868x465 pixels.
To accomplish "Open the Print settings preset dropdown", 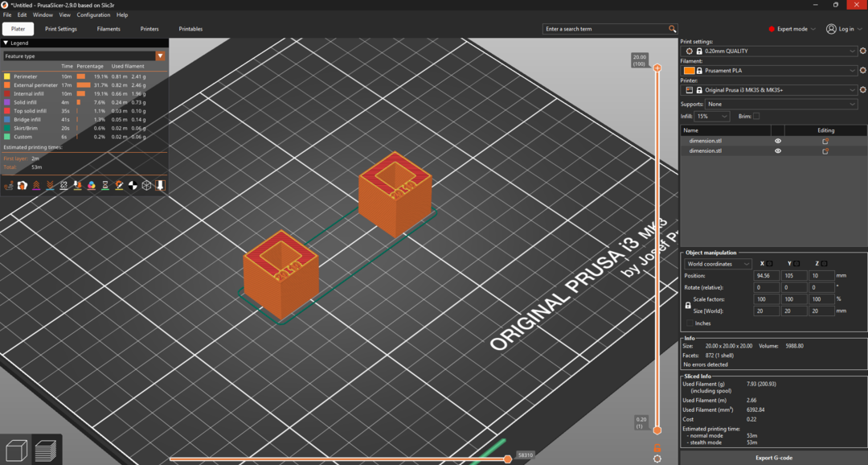I will (770, 51).
